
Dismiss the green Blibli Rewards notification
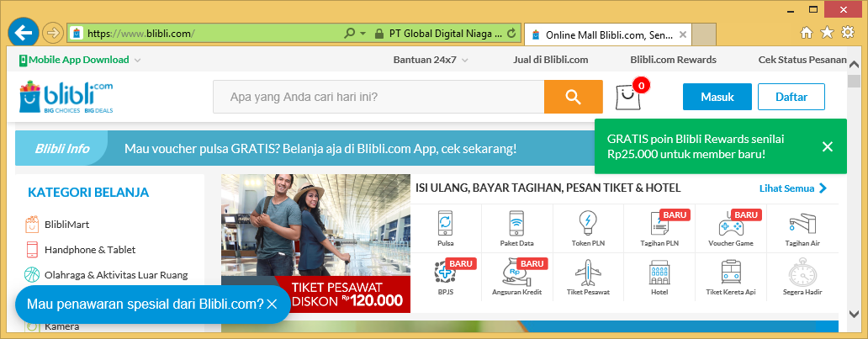(x=828, y=146)
